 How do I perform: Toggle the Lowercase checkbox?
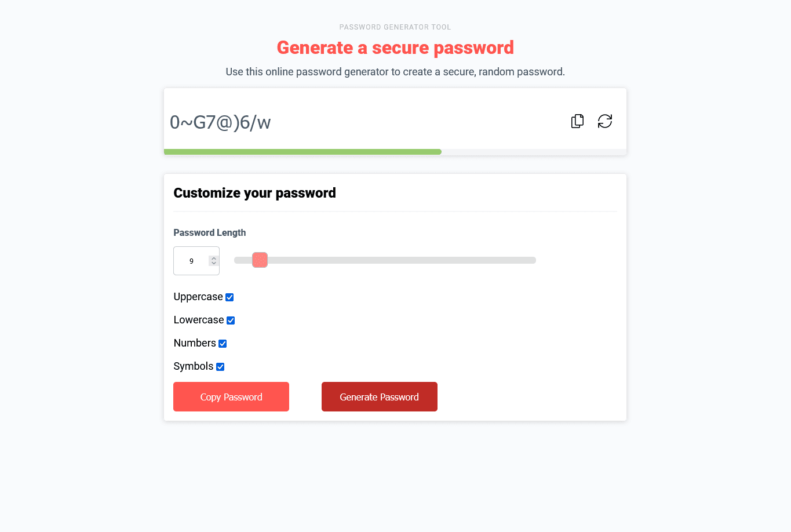click(231, 320)
